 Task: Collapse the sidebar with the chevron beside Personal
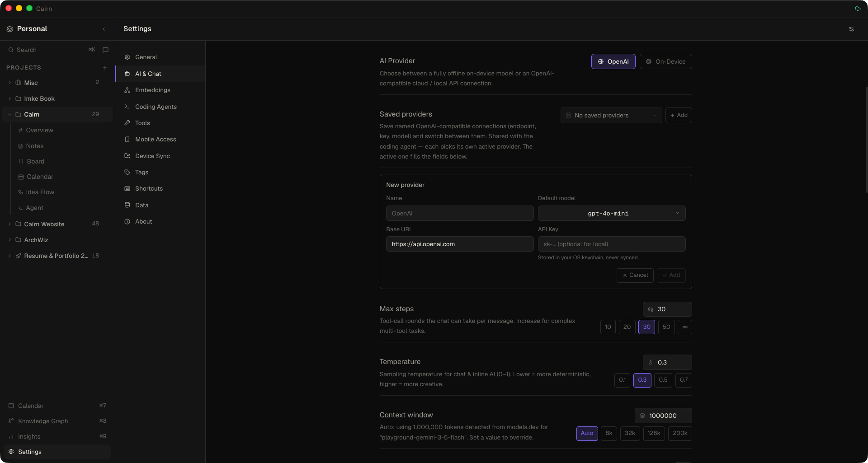(104, 29)
